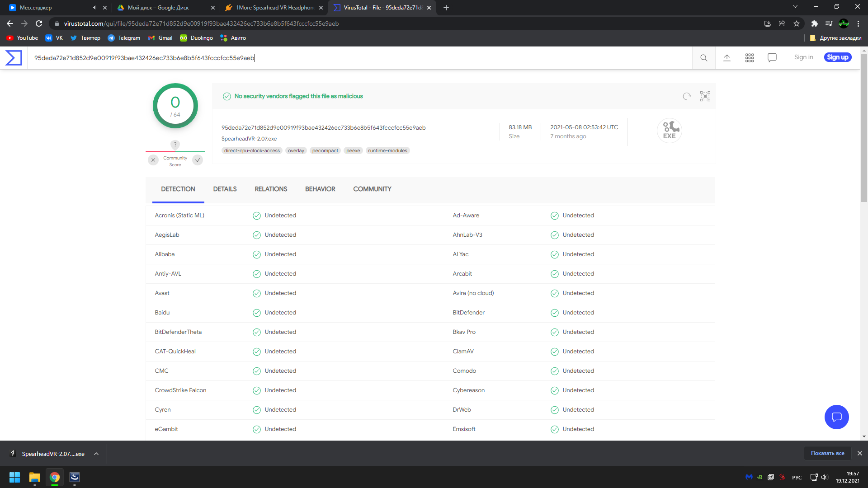The height and width of the screenshot is (488, 868).
Task: Click the install app icon in address bar
Action: (x=768, y=23)
